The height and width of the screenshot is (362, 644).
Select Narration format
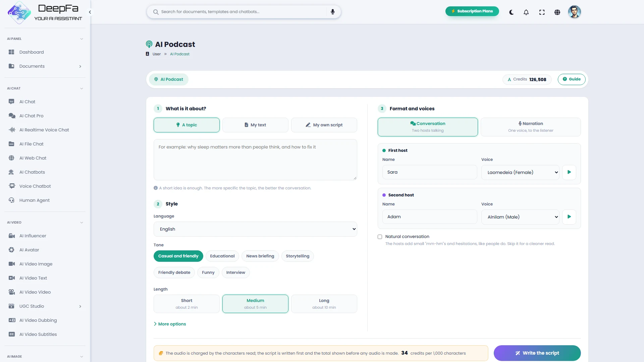point(531,127)
